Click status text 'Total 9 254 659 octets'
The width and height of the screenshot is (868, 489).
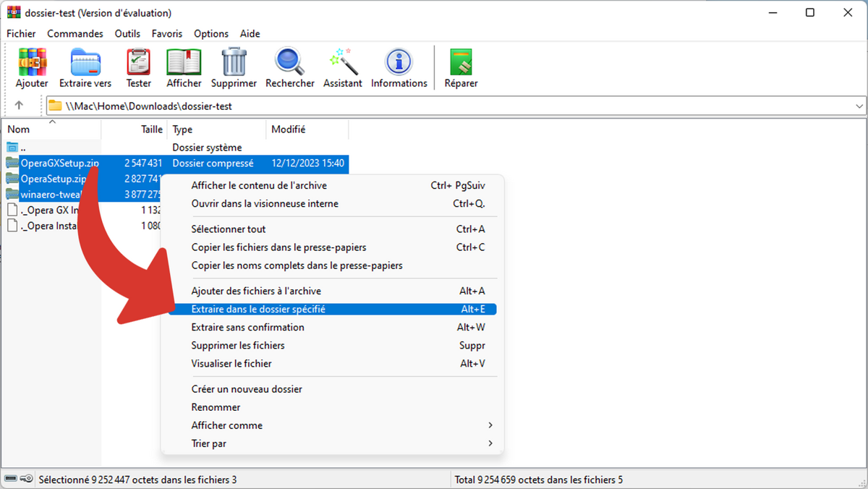click(538, 479)
